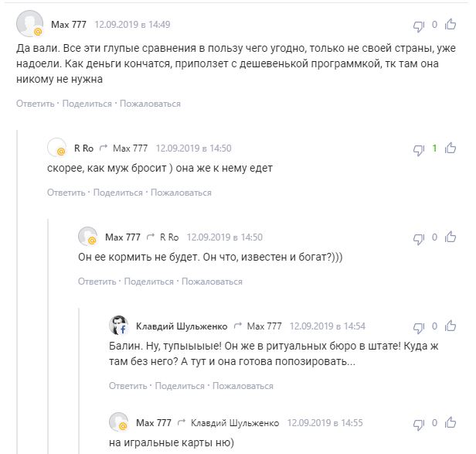Click Ответить under Клавдий Шульженко's comment

coord(127,386)
